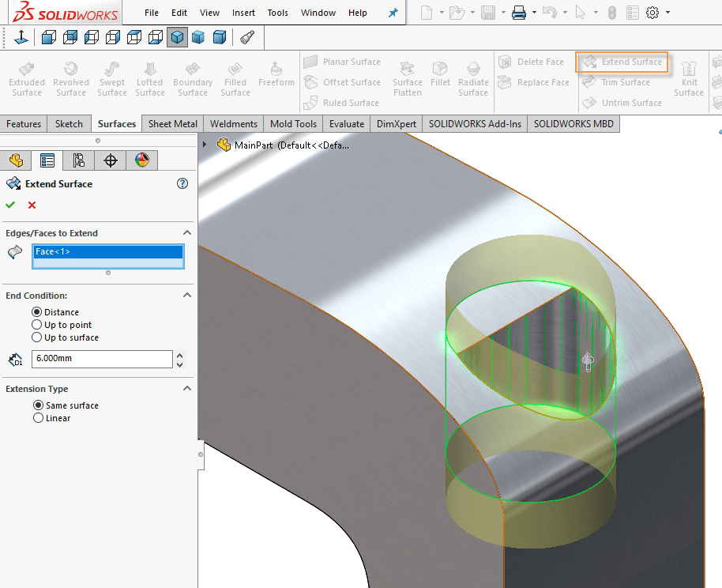Choose Same surface extension type
The height and width of the screenshot is (588, 722).
(38, 405)
